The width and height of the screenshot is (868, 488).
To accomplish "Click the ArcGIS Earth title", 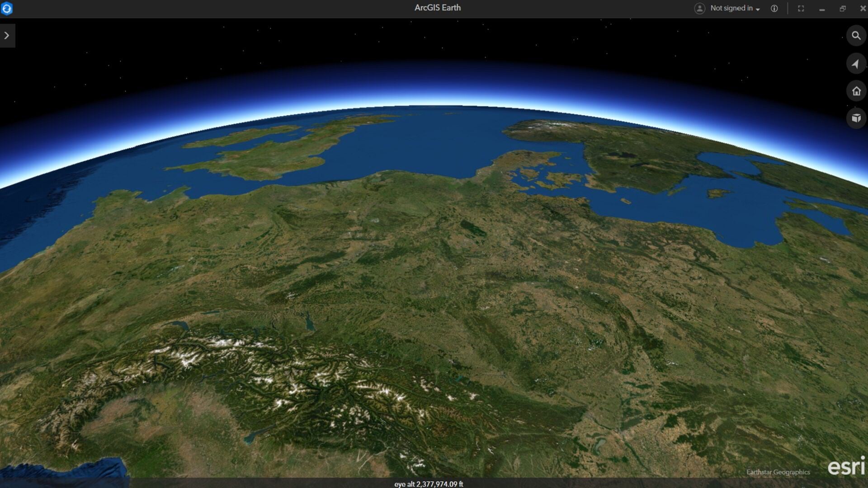I will (437, 8).
